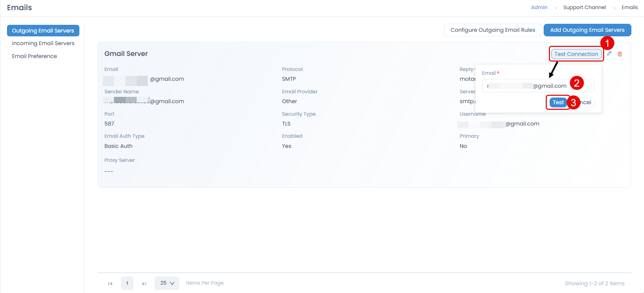This screenshot has height=293, width=644.
Task: Click the Emails page title
Action: tap(20, 8)
